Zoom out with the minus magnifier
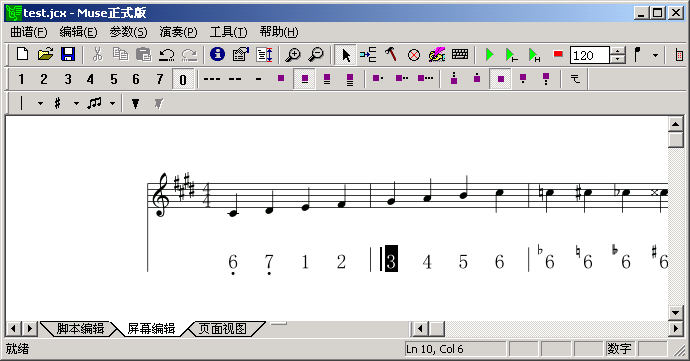This screenshot has width=690, height=361. (x=316, y=55)
